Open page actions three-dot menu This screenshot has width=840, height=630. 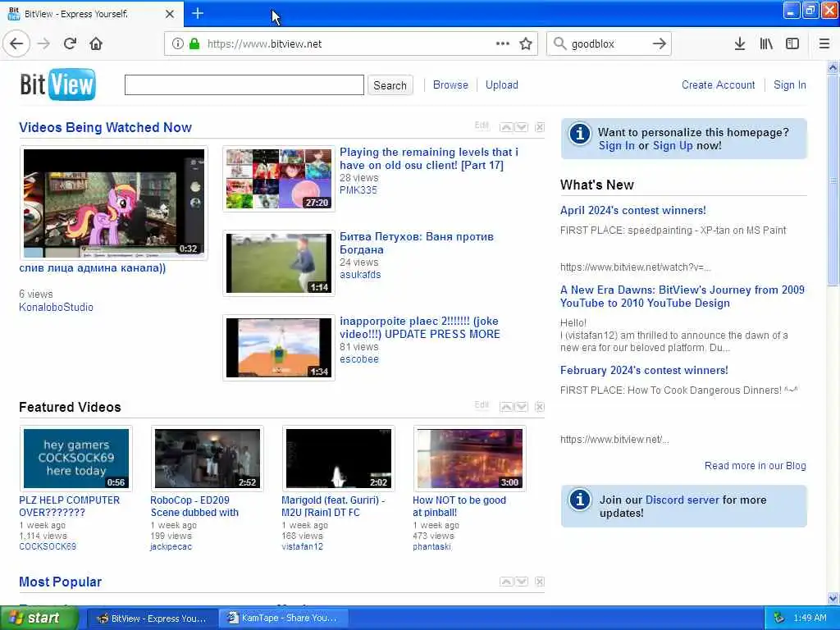click(x=503, y=43)
